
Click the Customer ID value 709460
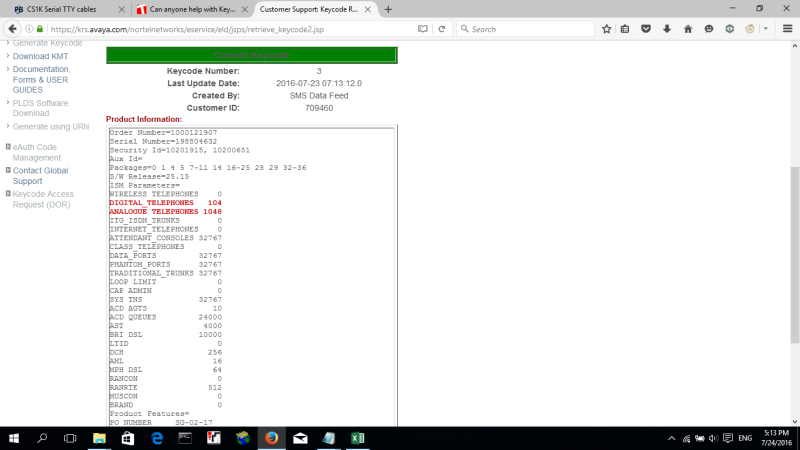point(319,108)
